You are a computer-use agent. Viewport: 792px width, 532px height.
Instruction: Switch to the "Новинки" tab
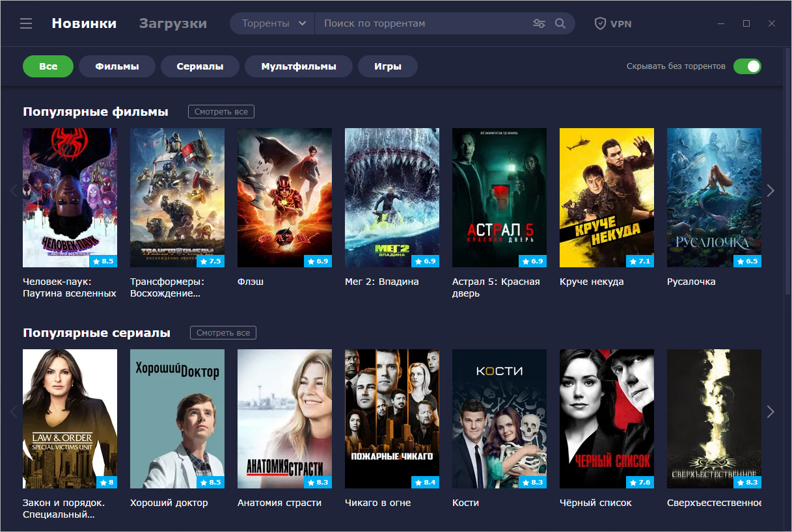84,23
